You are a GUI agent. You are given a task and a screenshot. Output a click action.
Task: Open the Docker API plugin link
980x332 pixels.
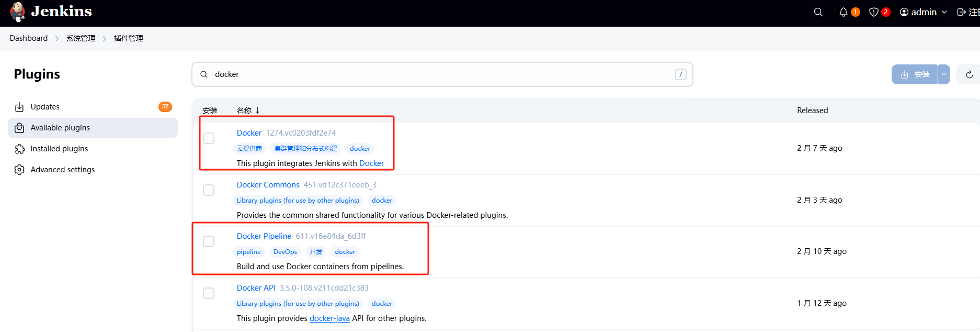256,288
